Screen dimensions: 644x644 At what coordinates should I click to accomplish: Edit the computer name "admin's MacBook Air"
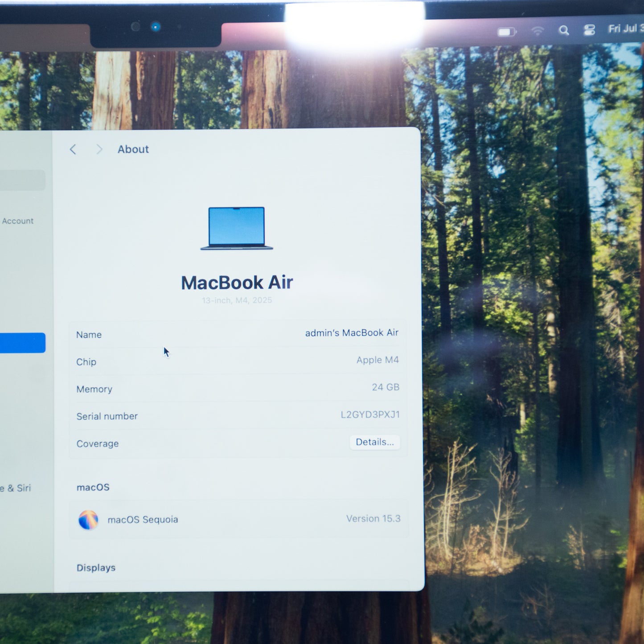352,333
